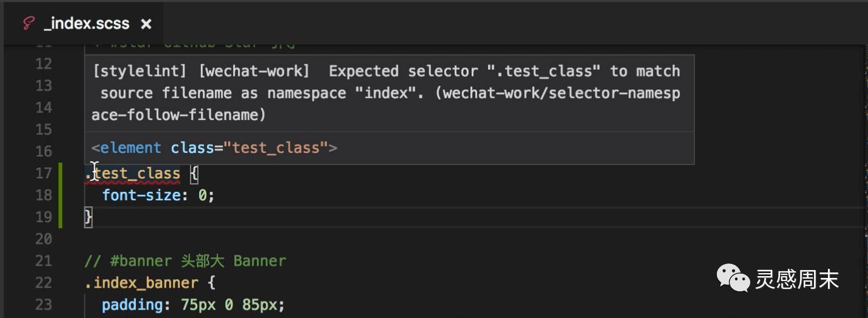
Task: Close the _index.scss tab
Action: click(146, 24)
